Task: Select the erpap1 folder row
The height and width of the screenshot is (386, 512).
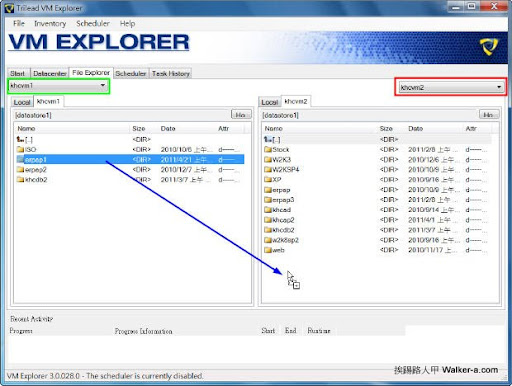Action: [x=130, y=159]
